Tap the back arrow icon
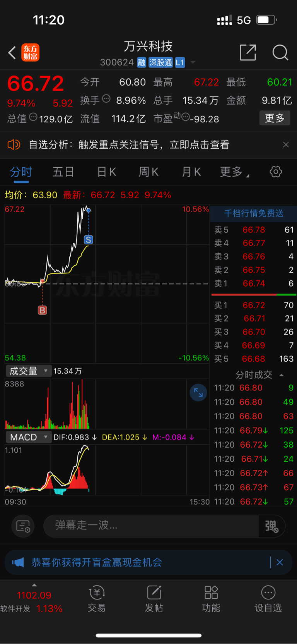 click(x=12, y=53)
